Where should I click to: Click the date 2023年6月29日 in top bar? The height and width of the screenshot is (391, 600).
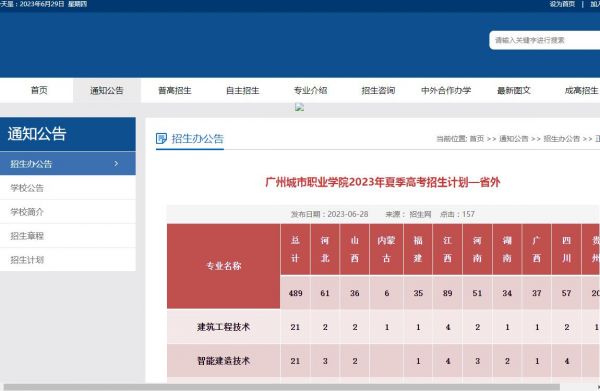[x=42, y=4]
